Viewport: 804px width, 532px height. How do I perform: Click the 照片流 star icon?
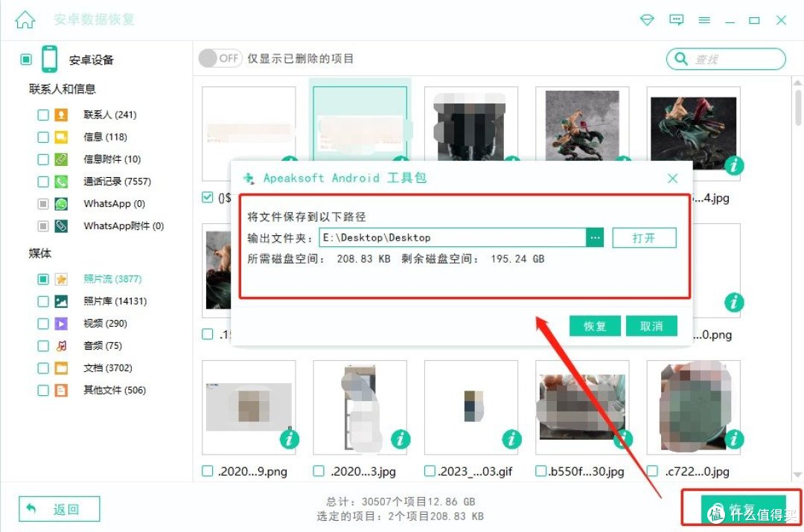click(x=61, y=279)
